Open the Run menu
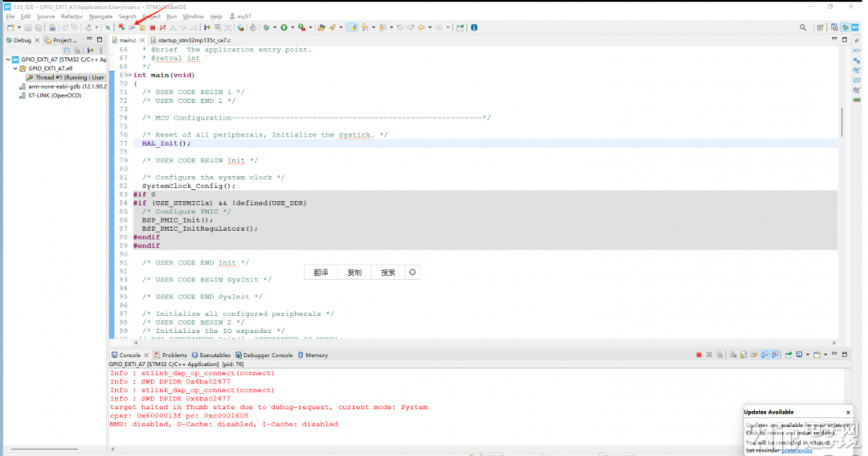Image resolution: width=868 pixels, height=456 pixels. tap(172, 17)
